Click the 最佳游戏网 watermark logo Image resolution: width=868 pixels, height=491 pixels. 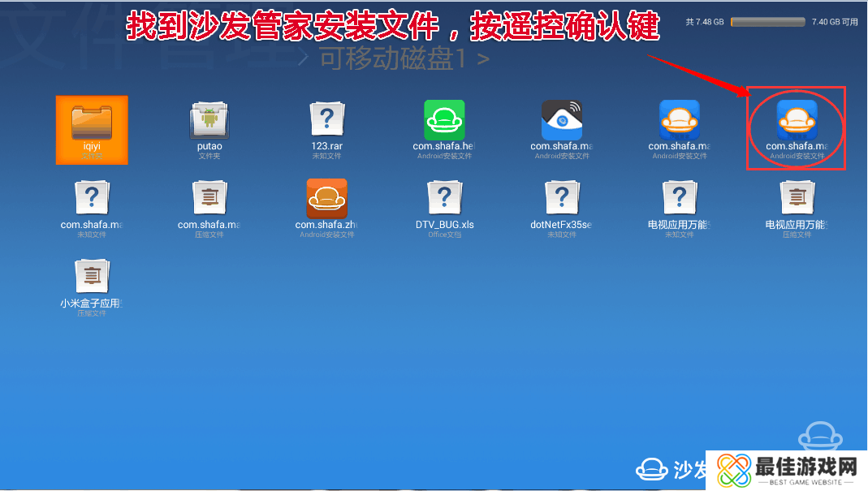(x=784, y=469)
